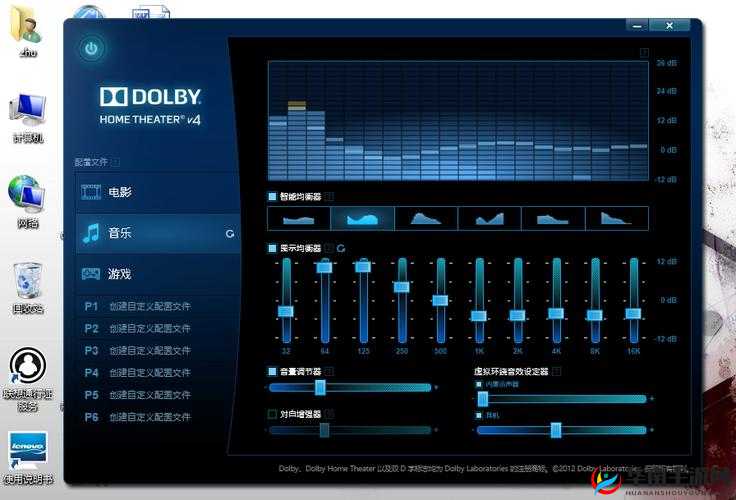Image resolution: width=736 pixels, height=500 pixels.
Task: Open the 计算机 desktop shortcut
Action: [x=27, y=118]
